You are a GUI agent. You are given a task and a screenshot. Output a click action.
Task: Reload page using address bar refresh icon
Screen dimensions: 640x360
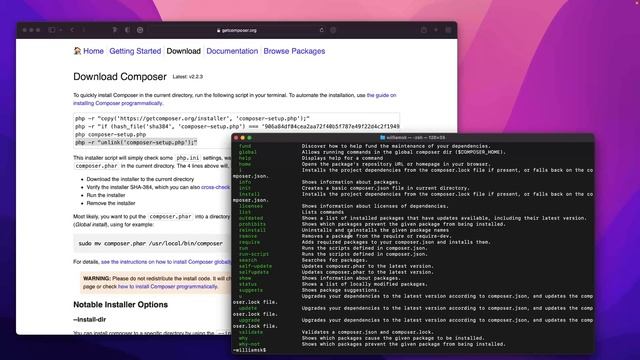point(322,30)
